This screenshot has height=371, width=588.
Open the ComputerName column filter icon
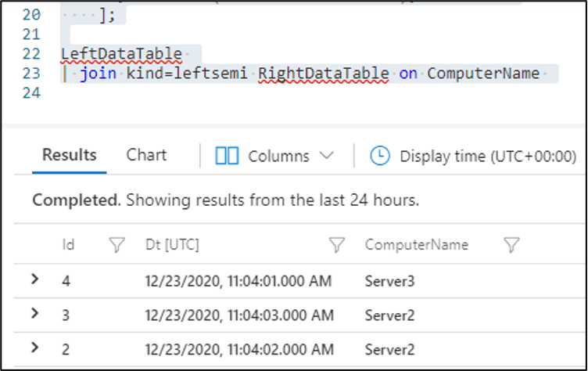pyautogui.click(x=511, y=245)
